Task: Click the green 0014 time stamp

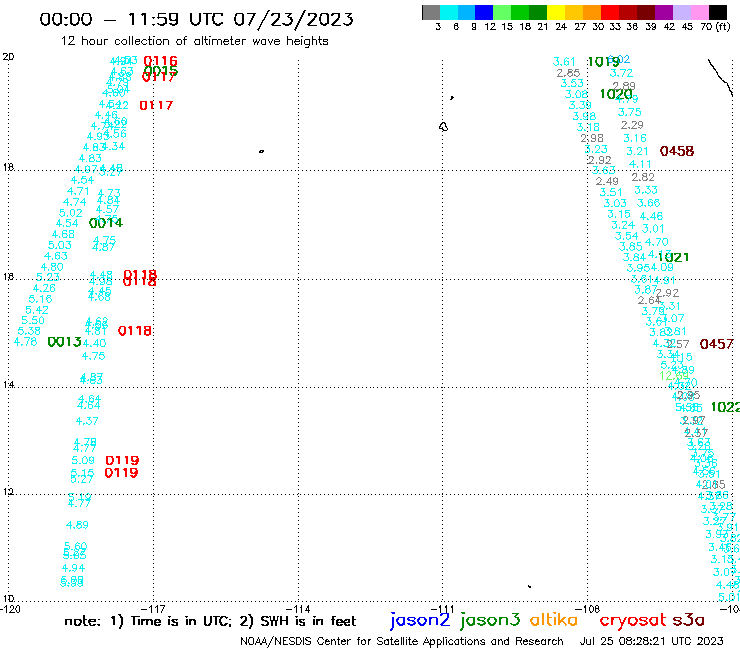Action: [106, 223]
